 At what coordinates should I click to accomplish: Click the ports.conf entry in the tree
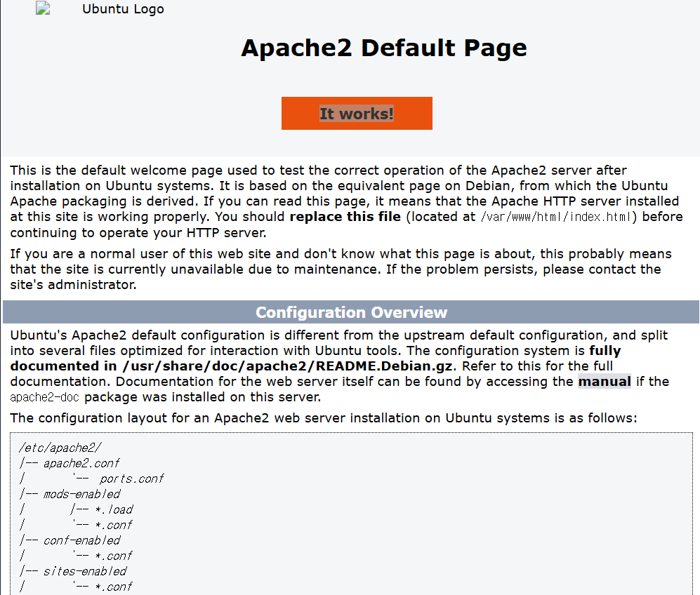tap(132, 479)
